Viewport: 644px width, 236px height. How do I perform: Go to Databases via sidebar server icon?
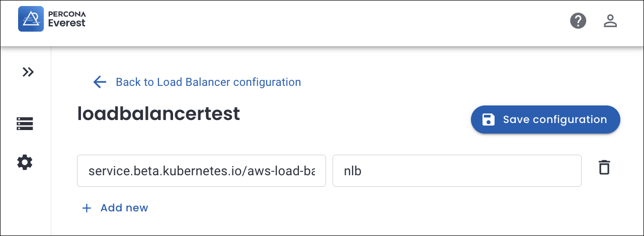point(25,123)
